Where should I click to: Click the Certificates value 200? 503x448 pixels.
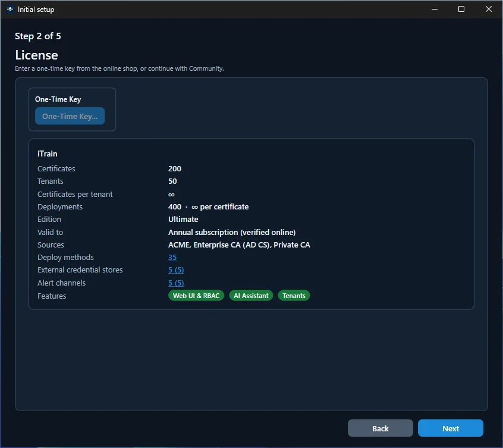[x=175, y=168]
